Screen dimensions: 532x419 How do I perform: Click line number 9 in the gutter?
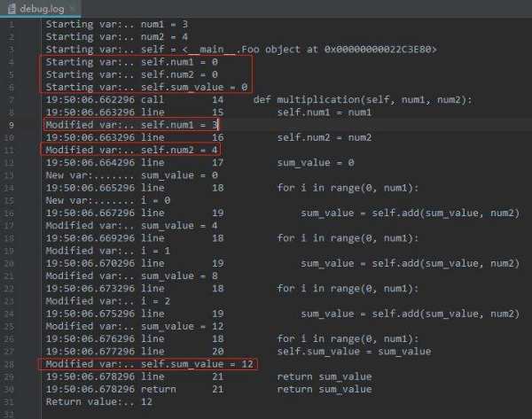[x=11, y=126]
